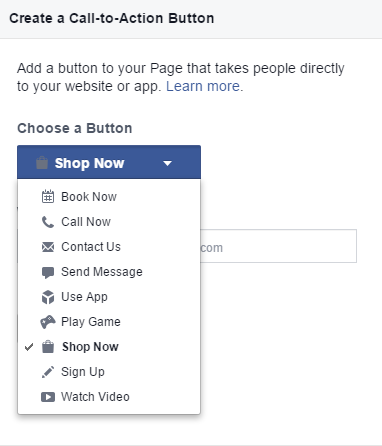Image resolution: width=382 pixels, height=446 pixels.
Task: Click the cube icon beside Use App
Action: (48, 297)
